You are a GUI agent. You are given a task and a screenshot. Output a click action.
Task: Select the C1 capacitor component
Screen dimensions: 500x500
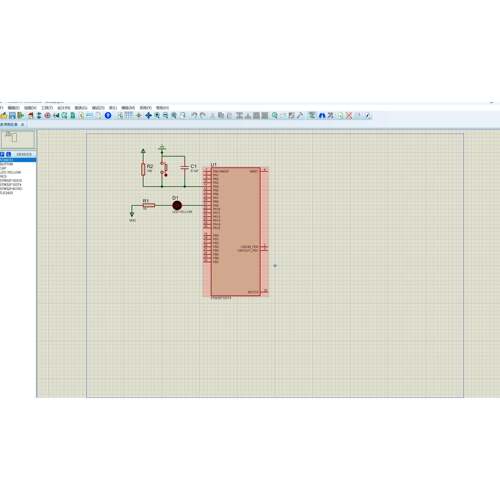(185, 168)
